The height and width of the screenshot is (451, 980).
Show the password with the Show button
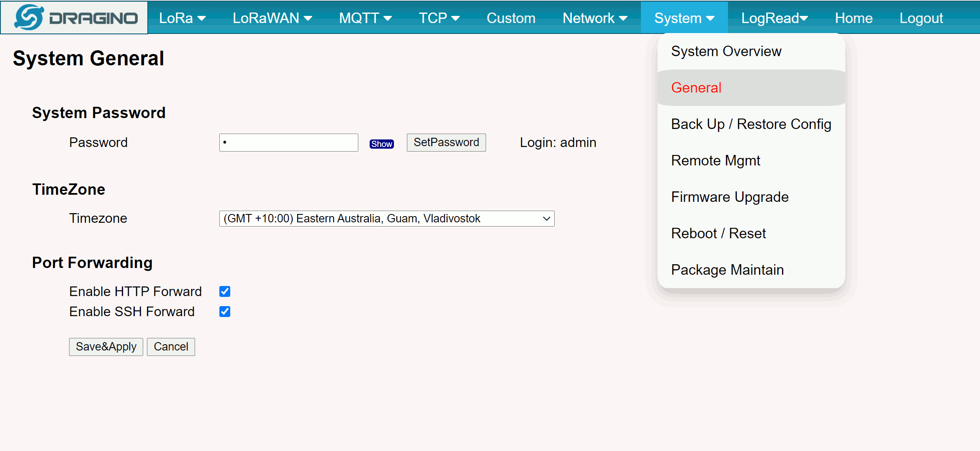point(381,144)
